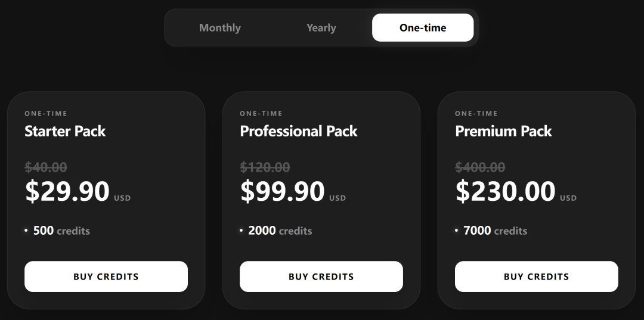Switch to the Monthly billing tab
This screenshot has height=320, width=644.
pos(220,28)
